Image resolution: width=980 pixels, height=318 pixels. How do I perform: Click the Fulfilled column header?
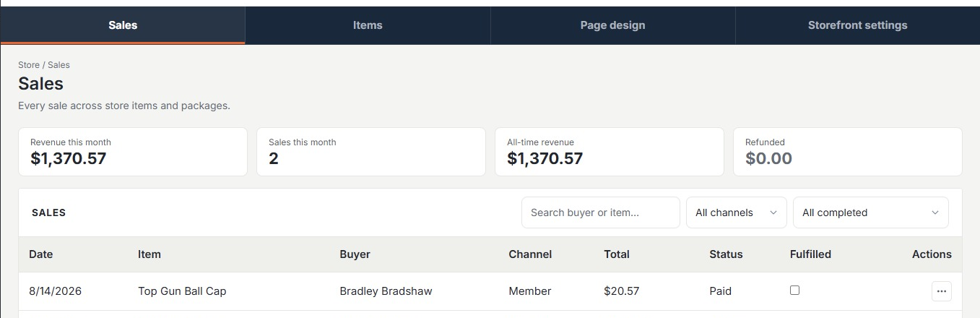tap(810, 254)
